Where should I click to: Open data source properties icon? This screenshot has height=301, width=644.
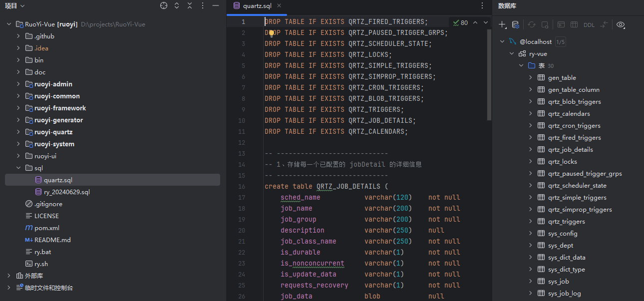pos(516,24)
